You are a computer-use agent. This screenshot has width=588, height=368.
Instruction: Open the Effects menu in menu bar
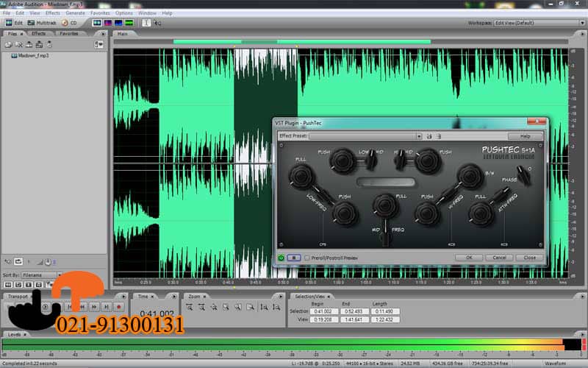52,13
